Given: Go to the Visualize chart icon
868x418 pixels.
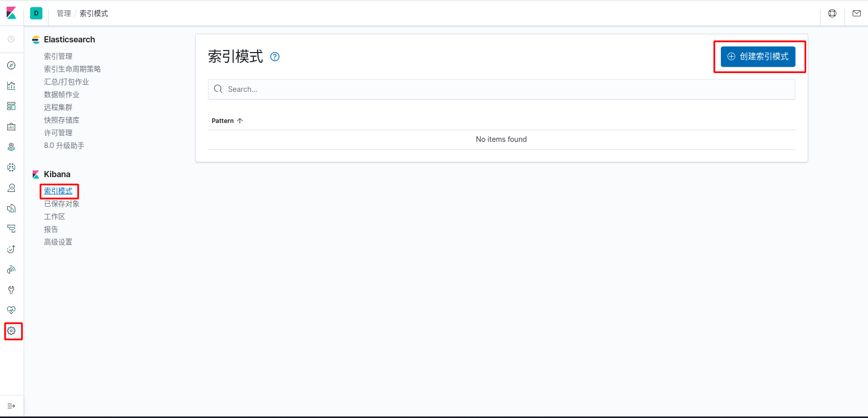Looking at the screenshot, I should coord(11,86).
